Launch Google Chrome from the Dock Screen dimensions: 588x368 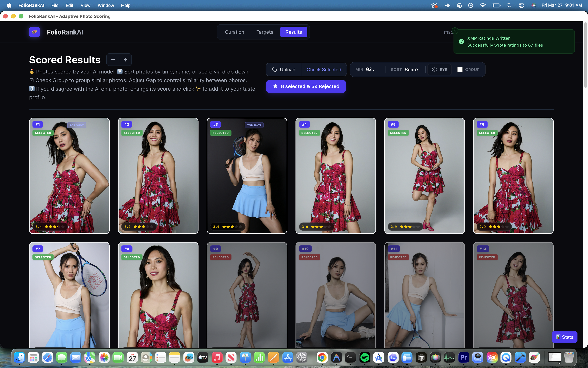click(x=322, y=358)
